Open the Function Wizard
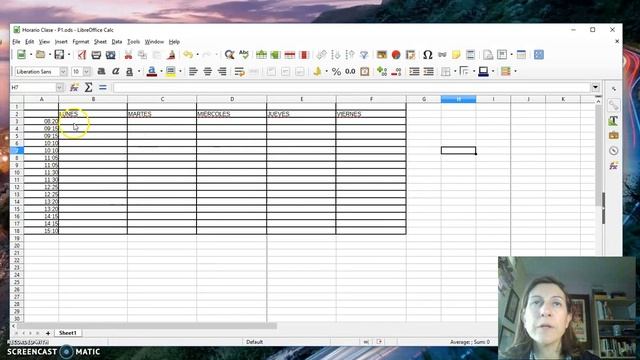The height and width of the screenshot is (360, 640). (x=74, y=87)
